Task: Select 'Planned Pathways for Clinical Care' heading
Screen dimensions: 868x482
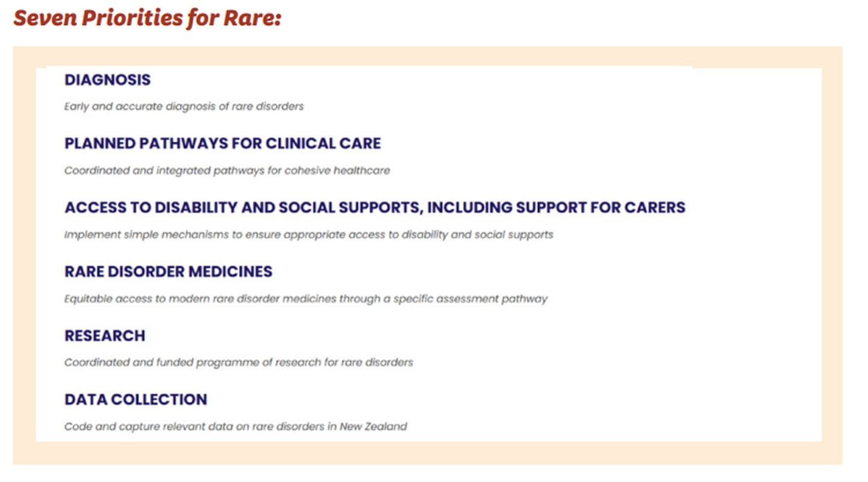Action: click(222, 144)
